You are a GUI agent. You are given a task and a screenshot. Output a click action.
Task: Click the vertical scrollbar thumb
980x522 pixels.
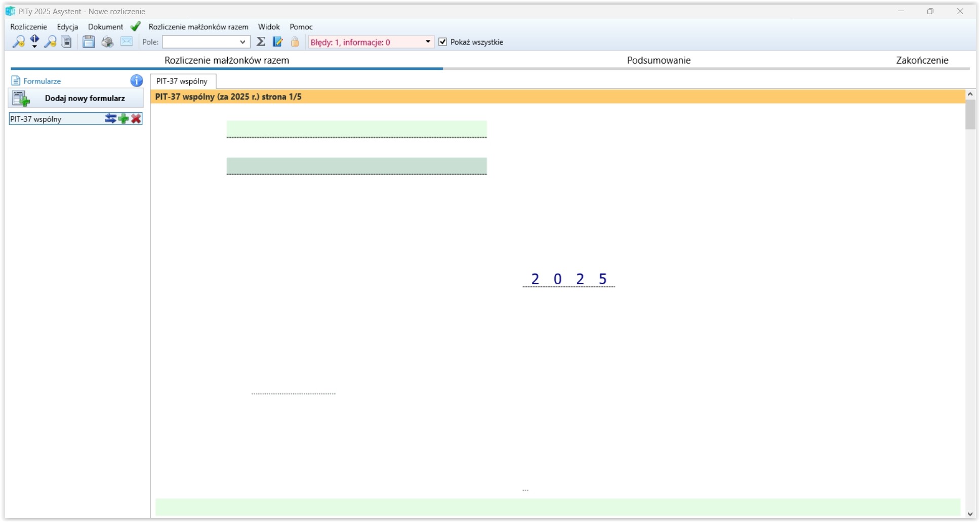970,115
